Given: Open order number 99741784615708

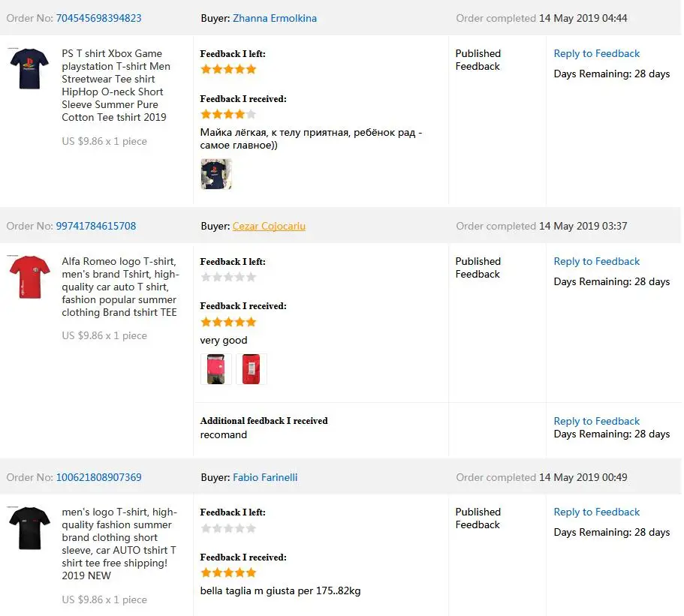Looking at the screenshot, I should pyautogui.click(x=96, y=226).
